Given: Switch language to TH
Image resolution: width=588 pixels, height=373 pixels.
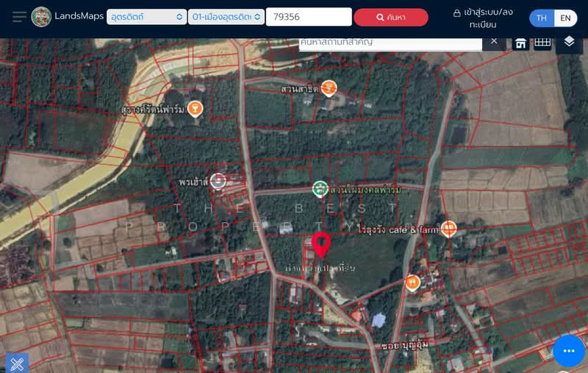Looking at the screenshot, I should coord(542,18).
